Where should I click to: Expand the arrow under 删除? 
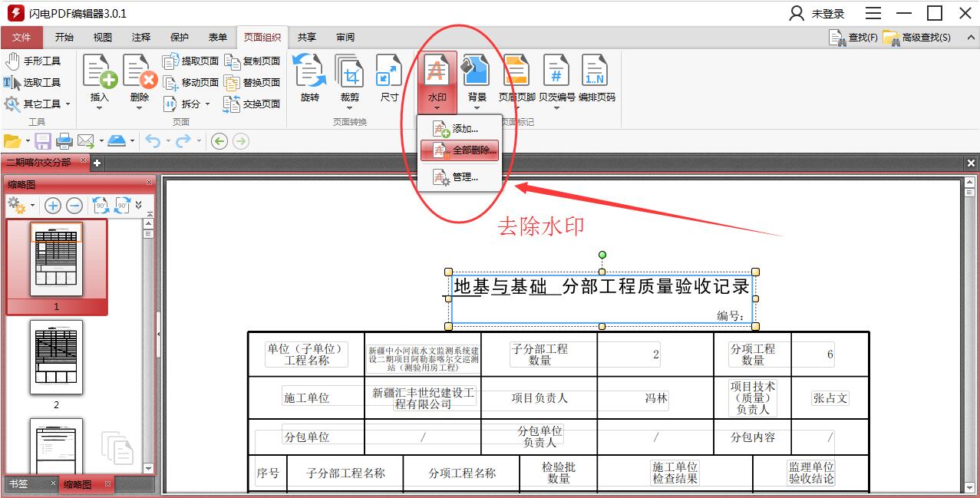click(x=140, y=108)
